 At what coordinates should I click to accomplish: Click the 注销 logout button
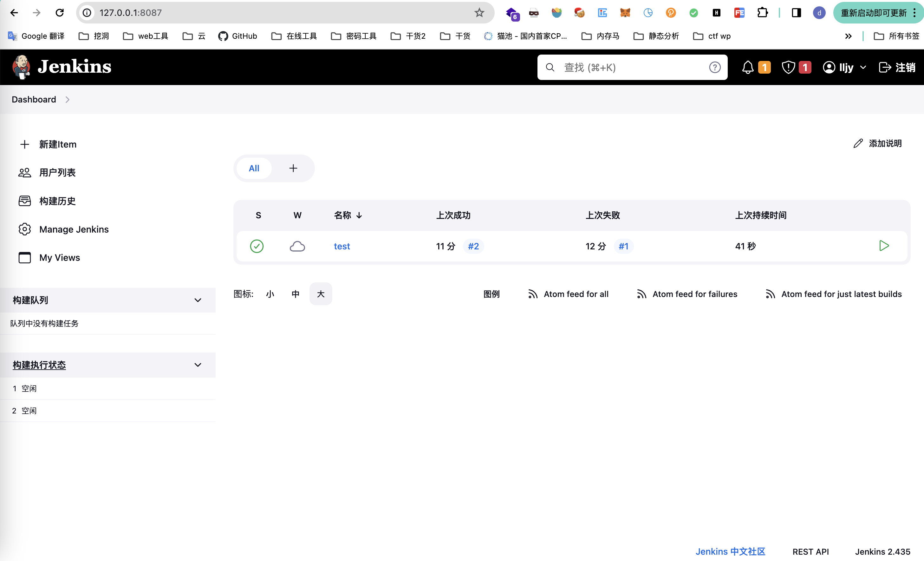pyautogui.click(x=897, y=67)
